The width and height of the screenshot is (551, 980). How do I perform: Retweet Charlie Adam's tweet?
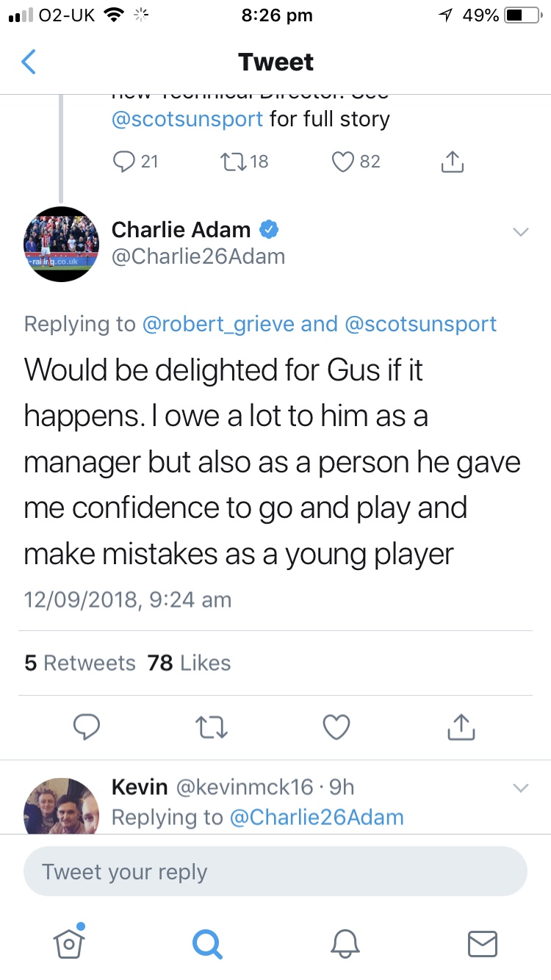[212, 727]
